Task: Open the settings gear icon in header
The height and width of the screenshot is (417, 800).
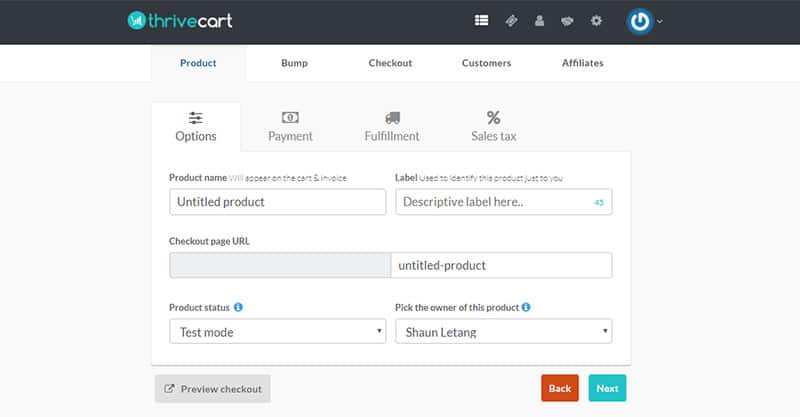Action: pos(596,21)
